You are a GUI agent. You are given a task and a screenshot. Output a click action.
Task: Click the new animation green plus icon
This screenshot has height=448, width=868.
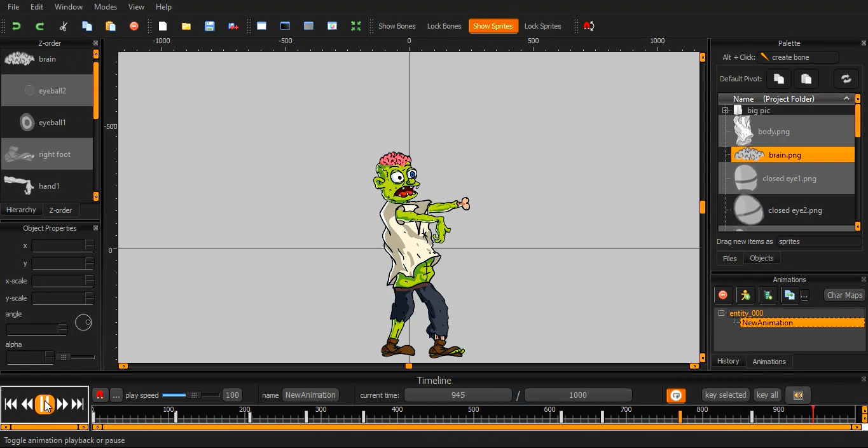[768, 295]
